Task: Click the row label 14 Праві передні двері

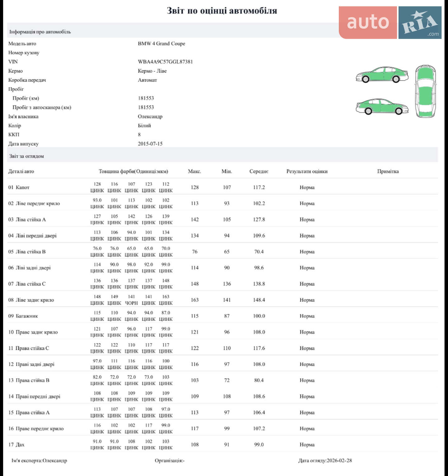Action: (34, 397)
